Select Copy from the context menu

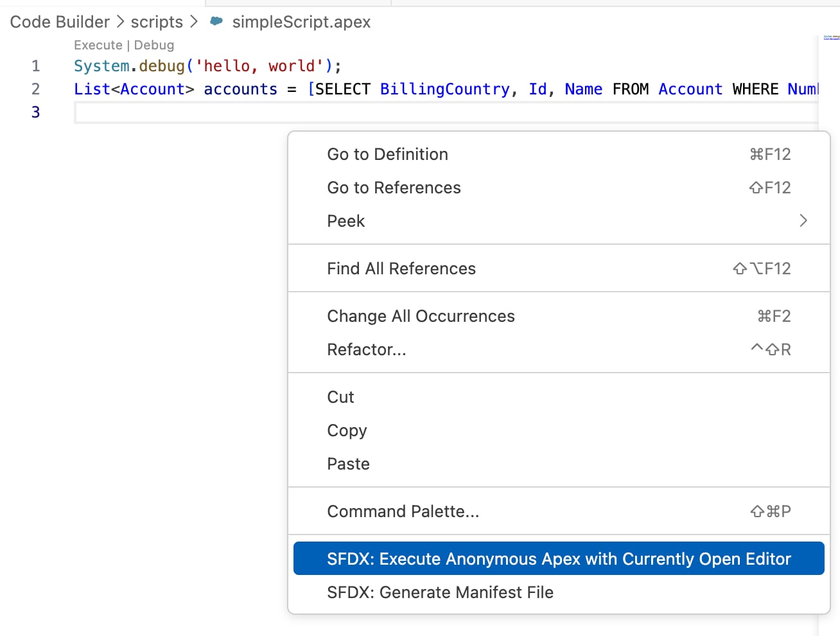tap(347, 430)
